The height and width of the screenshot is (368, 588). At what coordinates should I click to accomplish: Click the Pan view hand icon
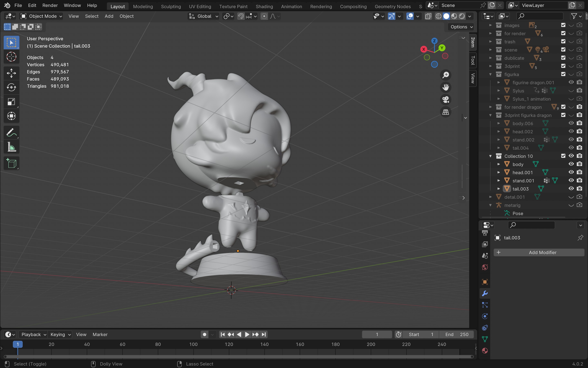click(x=446, y=87)
